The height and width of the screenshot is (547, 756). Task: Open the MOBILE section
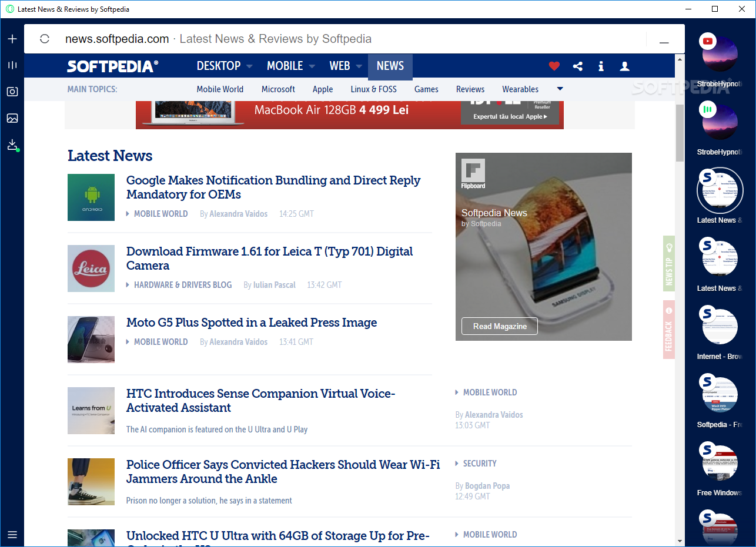285,66
